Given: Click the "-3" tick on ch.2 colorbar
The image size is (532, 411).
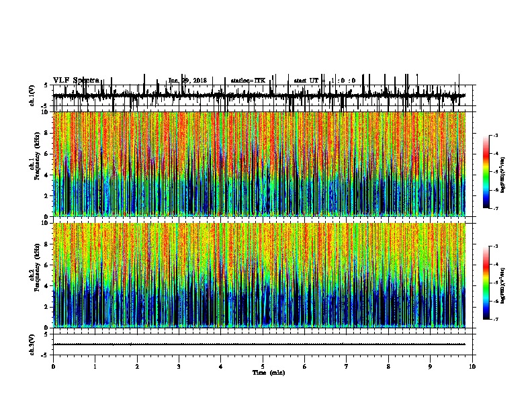Looking at the screenshot, I should pyautogui.click(x=495, y=246).
